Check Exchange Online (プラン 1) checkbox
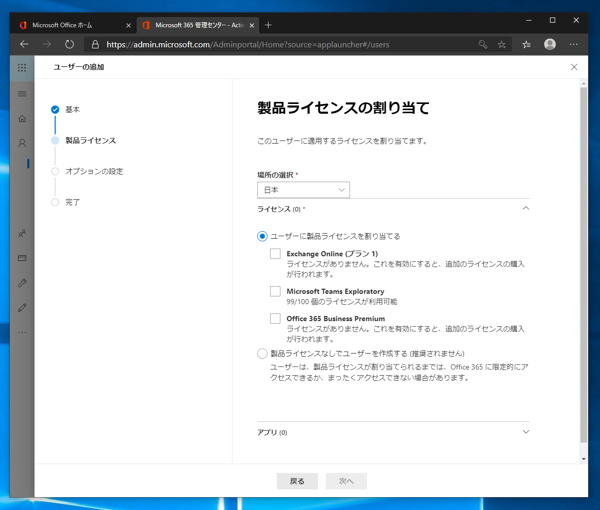Screen dimensions: 600x510 (275, 254)
